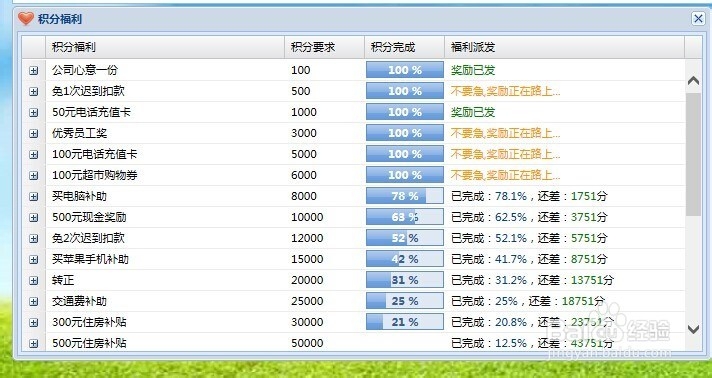Image resolution: width=712 pixels, height=378 pixels.
Task: Select the 500元住房补贴 name cell
Action: pos(89,343)
